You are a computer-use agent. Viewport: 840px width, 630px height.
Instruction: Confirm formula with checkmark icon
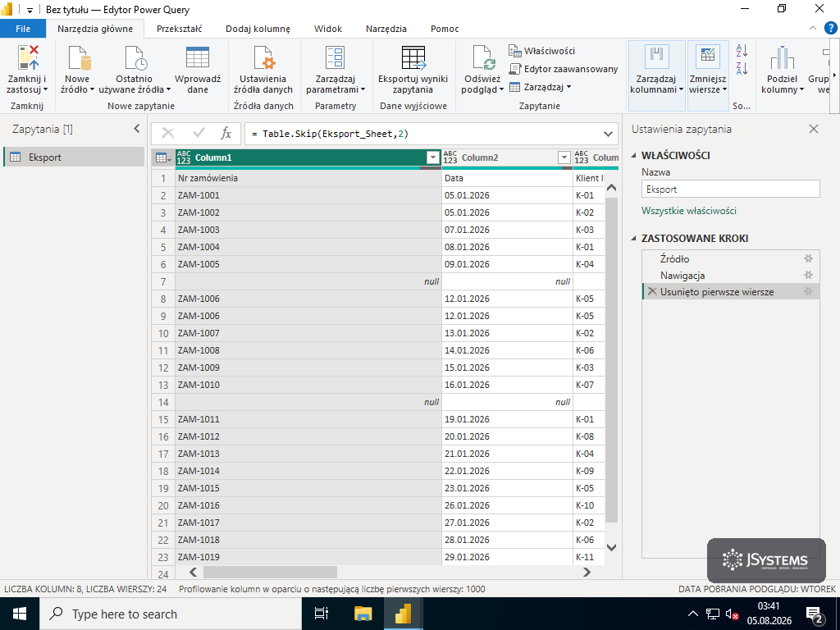(199, 134)
